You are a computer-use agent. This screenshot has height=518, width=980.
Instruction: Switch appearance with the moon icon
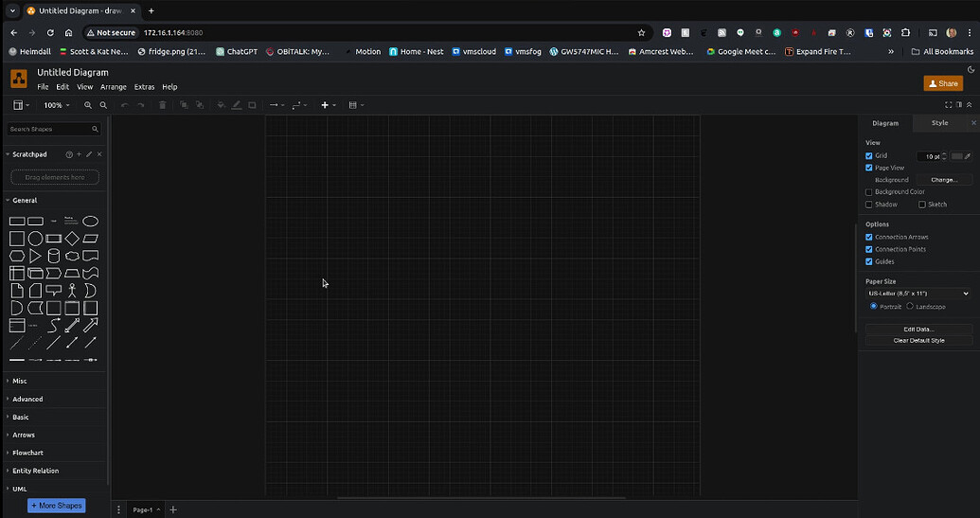coord(971,69)
